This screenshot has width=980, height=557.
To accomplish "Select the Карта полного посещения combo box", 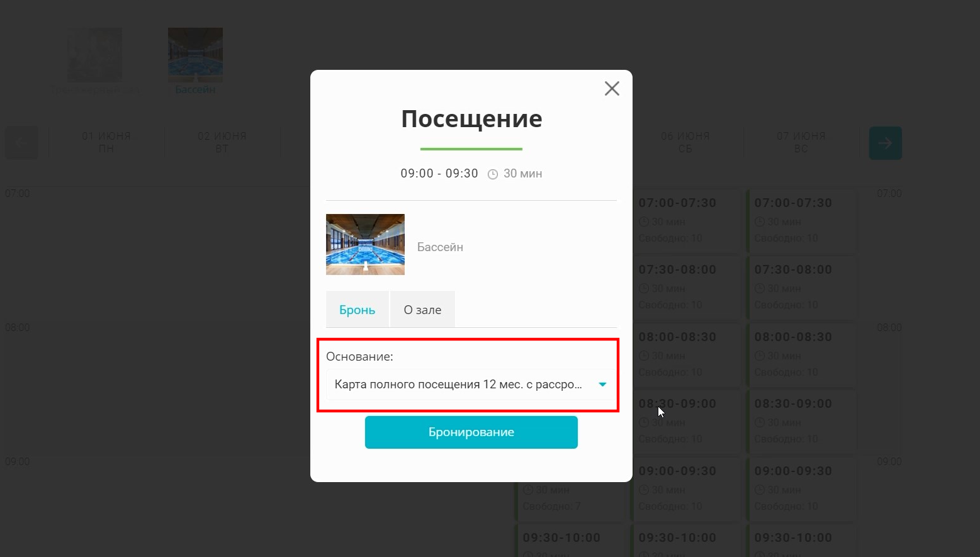I will tap(471, 385).
